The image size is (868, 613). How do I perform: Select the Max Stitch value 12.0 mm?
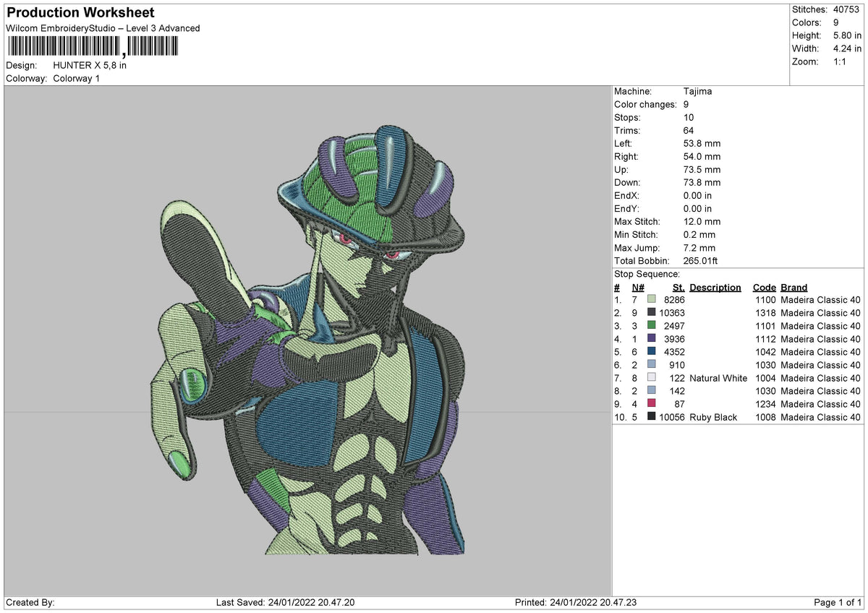[x=702, y=221]
